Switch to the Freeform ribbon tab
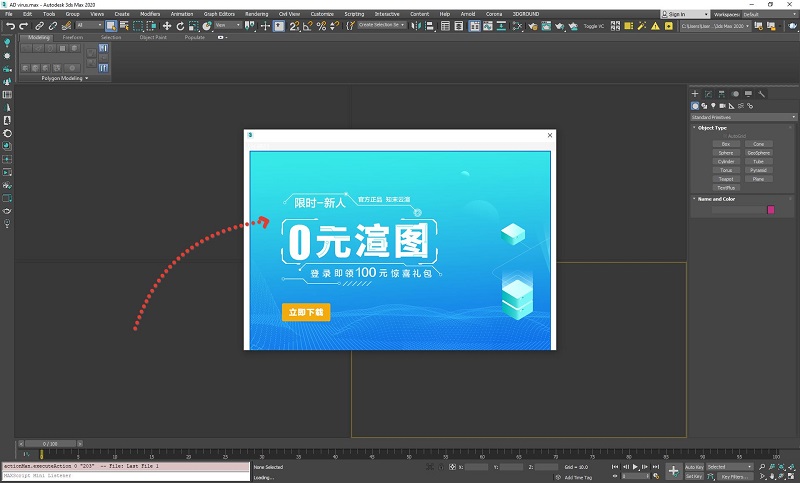The image size is (800, 483). [73, 37]
